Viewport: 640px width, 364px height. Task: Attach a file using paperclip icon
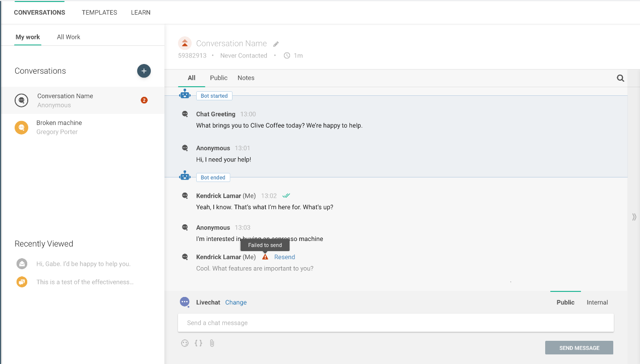pyautogui.click(x=212, y=343)
